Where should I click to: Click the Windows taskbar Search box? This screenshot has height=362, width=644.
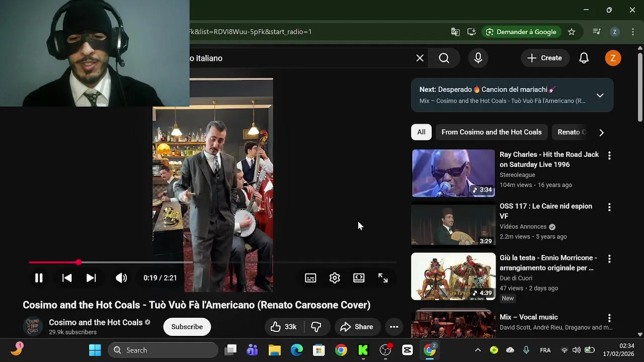coord(163,350)
